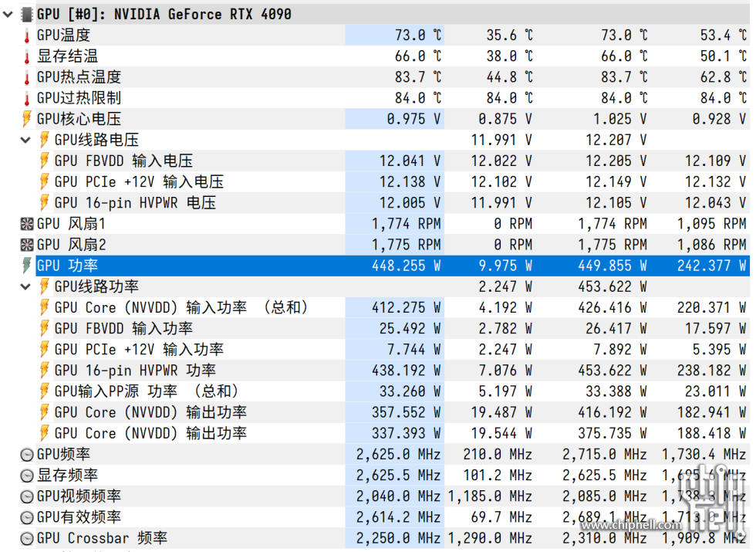Click the 9.975 W minimum GPU power value

click(506, 266)
